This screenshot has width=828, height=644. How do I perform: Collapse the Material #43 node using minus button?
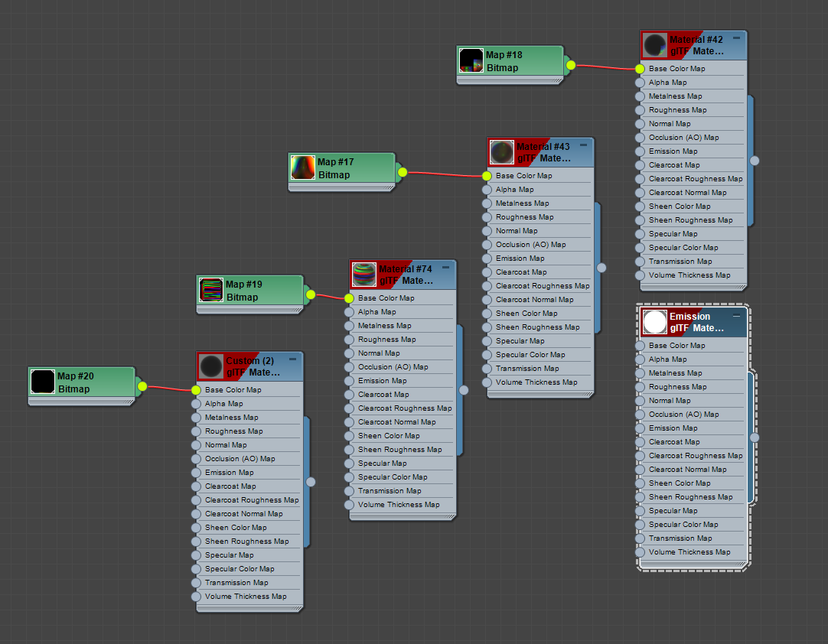pos(583,145)
